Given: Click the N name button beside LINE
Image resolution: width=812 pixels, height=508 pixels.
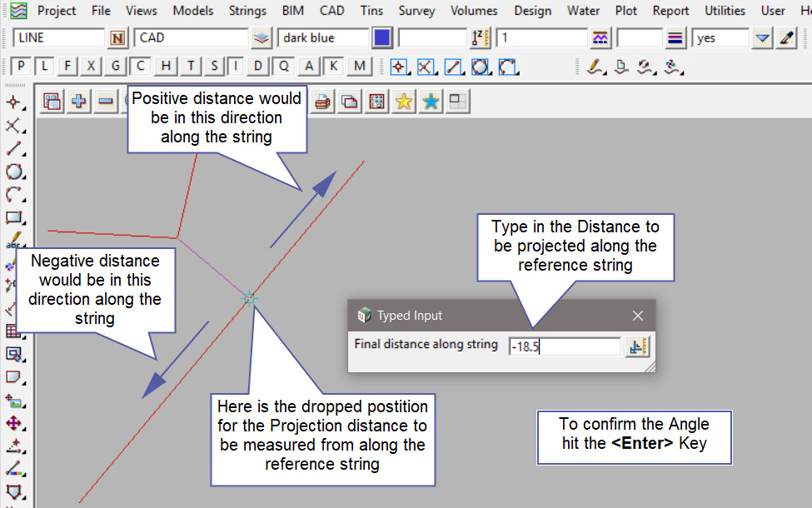Looking at the screenshot, I should tap(119, 38).
